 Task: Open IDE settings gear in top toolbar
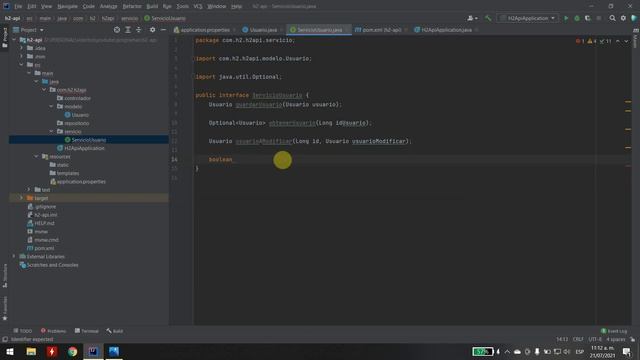point(623,18)
